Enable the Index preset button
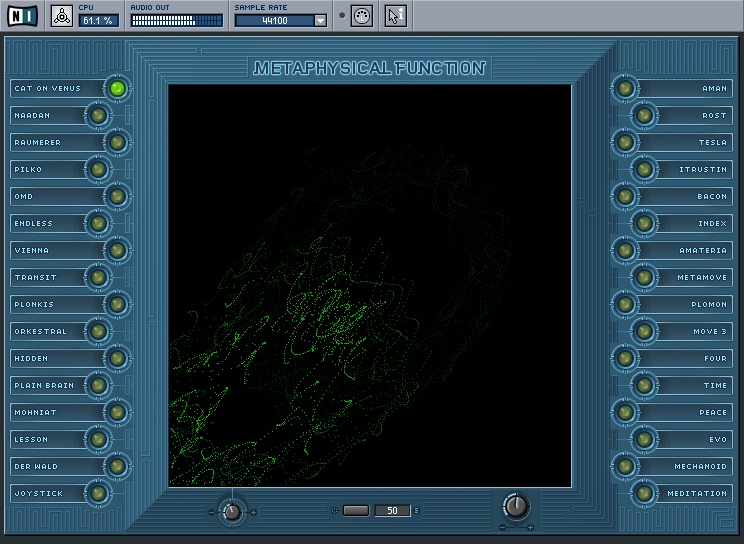Screen dimensions: 744x544 pyautogui.click(x=644, y=224)
